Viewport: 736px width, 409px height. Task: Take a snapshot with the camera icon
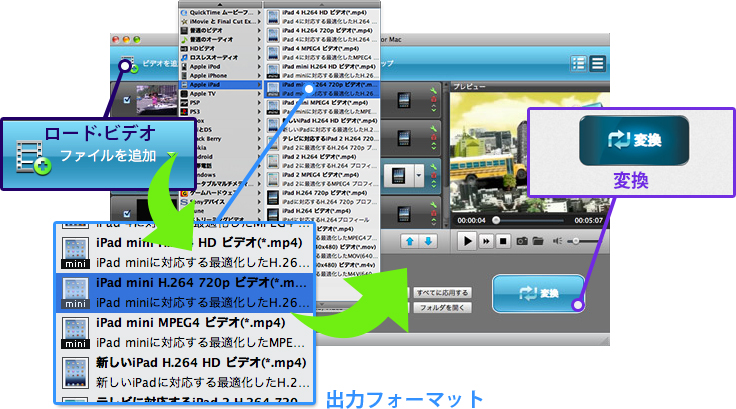[521, 241]
